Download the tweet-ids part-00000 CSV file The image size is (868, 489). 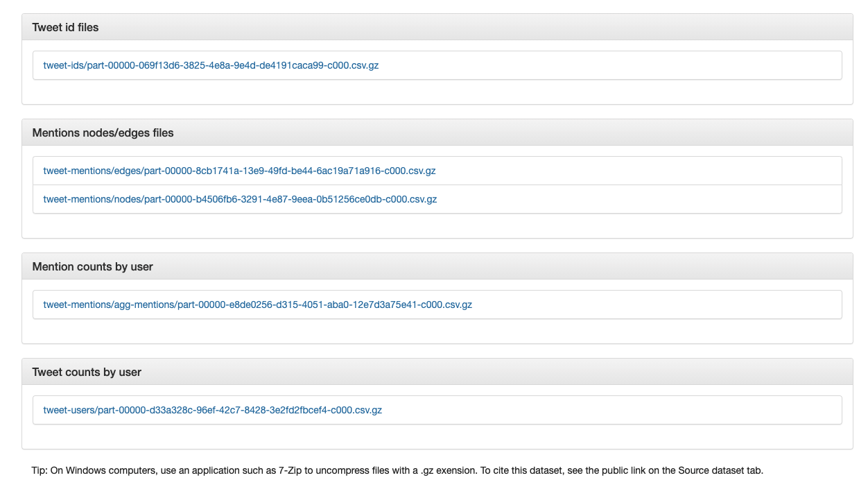point(211,65)
